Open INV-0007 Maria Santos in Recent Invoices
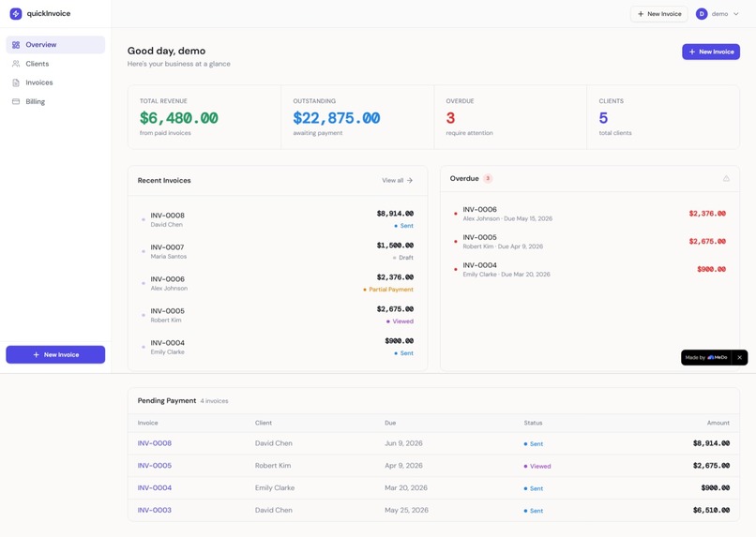756x537 pixels. (x=278, y=251)
